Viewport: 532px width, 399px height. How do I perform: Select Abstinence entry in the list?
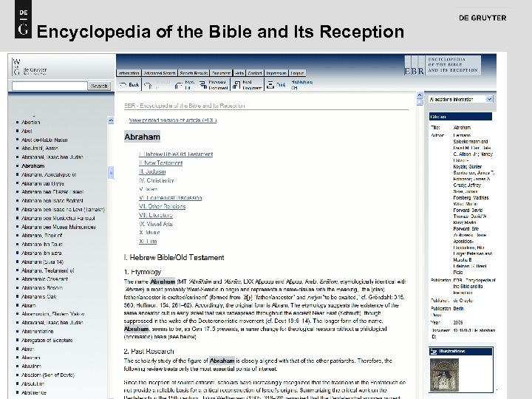pyautogui.click(x=34, y=392)
